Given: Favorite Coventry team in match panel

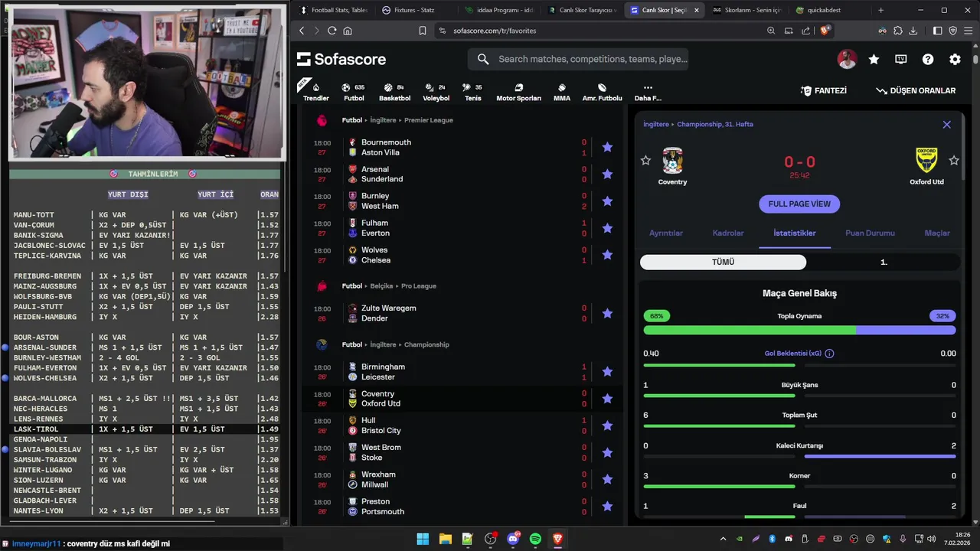Looking at the screenshot, I should pos(645,160).
